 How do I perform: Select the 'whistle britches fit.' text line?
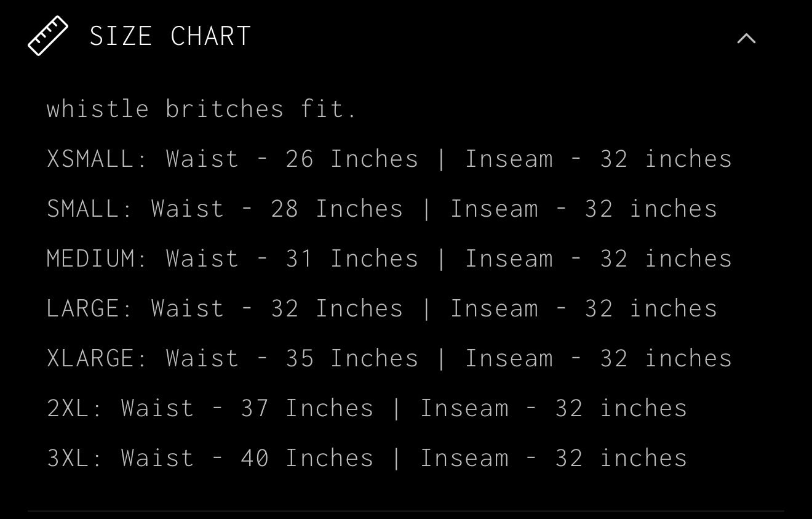click(202, 108)
